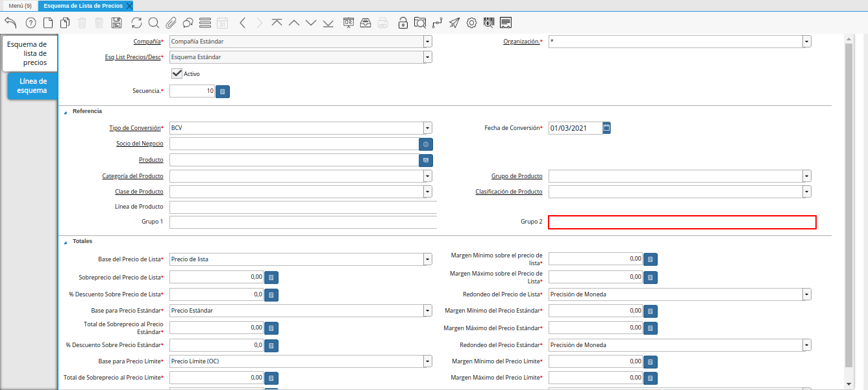
Task: Click the Grupo 2 input field
Action: [682, 222]
